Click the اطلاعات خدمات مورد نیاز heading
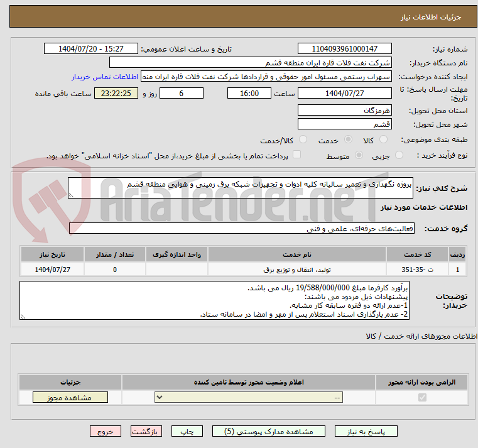Screen dimensions: 478x448 point(424,207)
